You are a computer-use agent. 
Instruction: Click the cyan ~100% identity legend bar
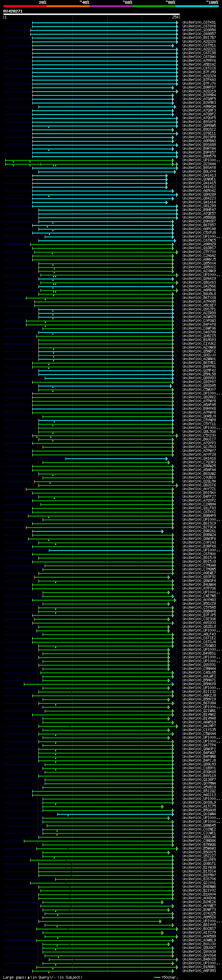coord(197,6)
